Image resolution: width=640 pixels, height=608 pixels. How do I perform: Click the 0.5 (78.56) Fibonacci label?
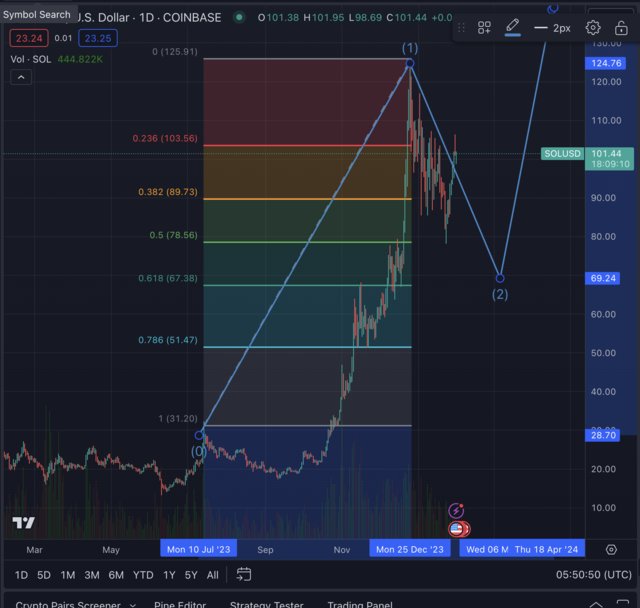click(173, 235)
